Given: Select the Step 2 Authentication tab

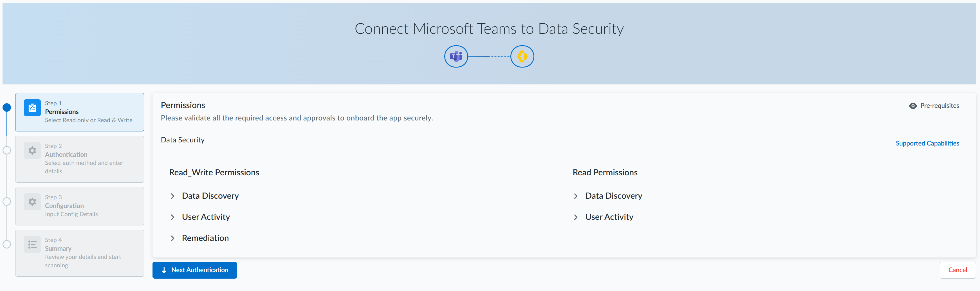Looking at the screenshot, I should [80, 159].
